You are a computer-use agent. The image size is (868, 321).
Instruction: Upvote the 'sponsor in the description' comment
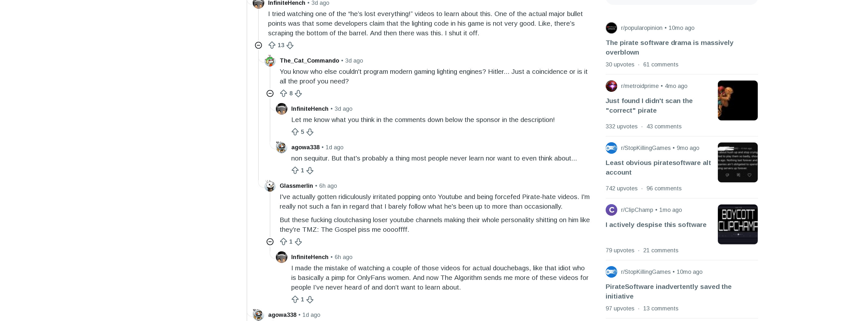pyautogui.click(x=295, y=132)
